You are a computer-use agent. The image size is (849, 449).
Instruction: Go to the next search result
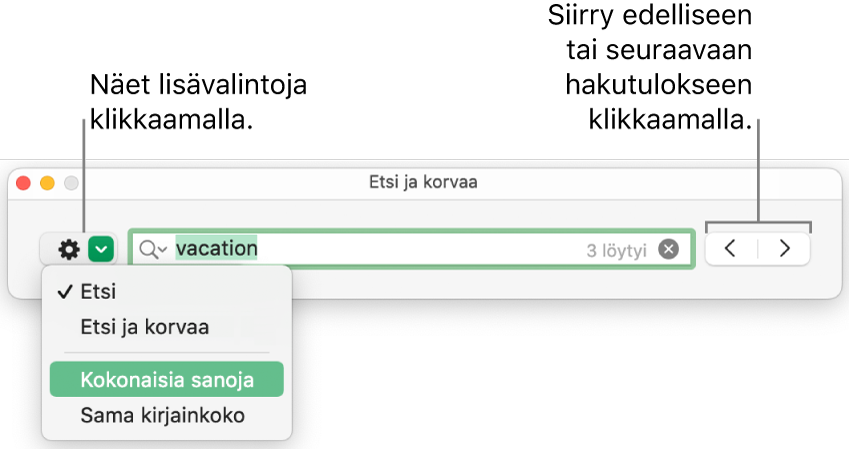coord(784,249)
